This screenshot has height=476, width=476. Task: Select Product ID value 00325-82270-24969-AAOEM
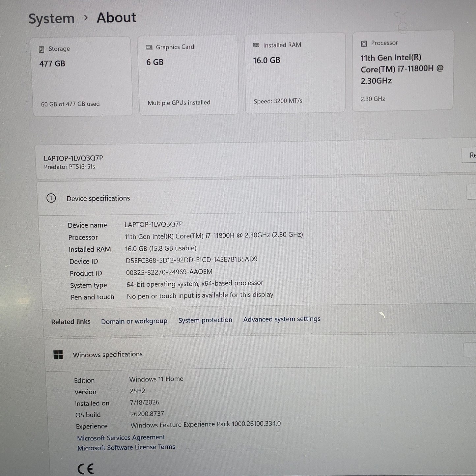coord(169,272)
